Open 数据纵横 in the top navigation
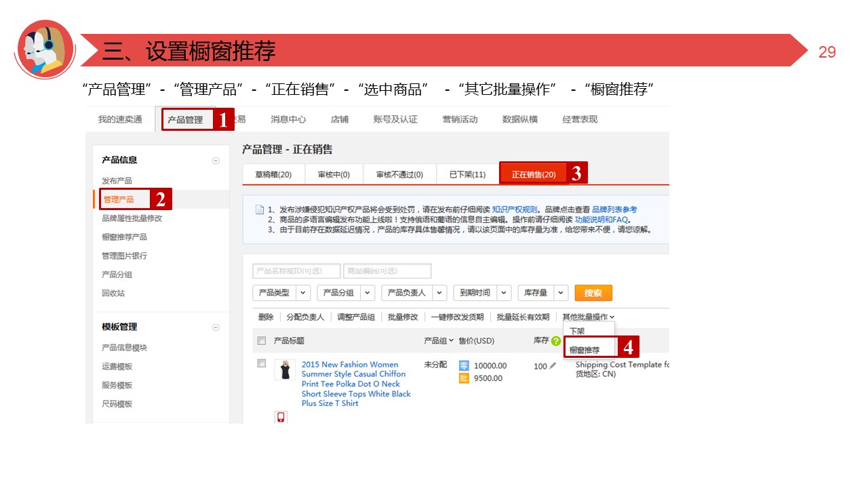The width and height of the screenshot is (868, 488). point(520,119)
